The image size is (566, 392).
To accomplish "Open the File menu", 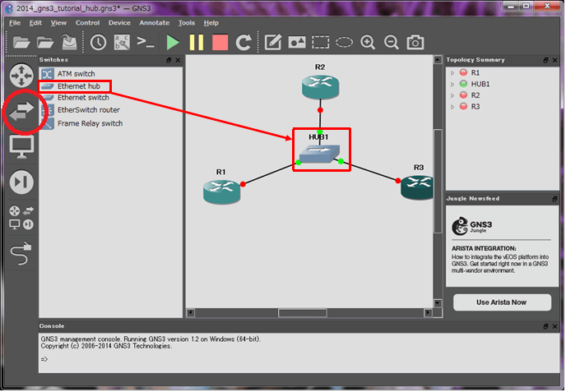I will click(15, 23).
